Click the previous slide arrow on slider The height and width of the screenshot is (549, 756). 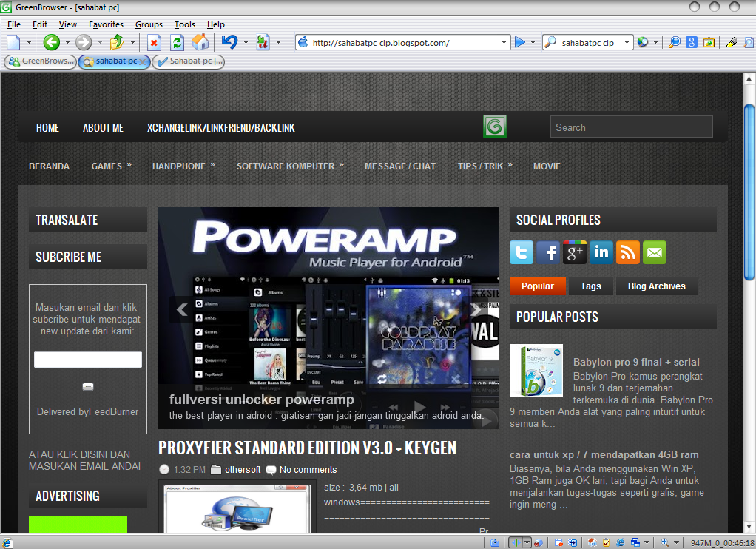[182, 309]
